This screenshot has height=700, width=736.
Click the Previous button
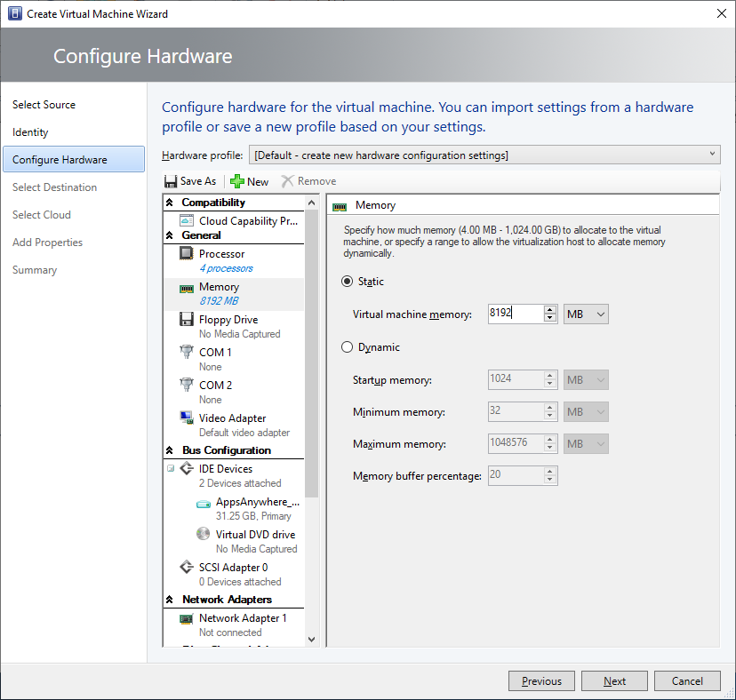[x=541, y=681]
